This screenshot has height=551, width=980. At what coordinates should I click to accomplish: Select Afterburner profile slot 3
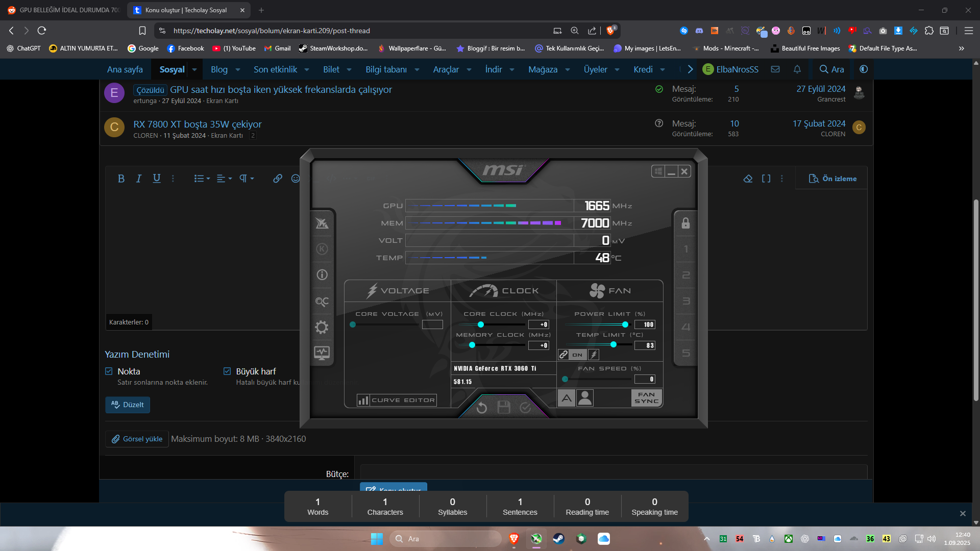[686, 301]
